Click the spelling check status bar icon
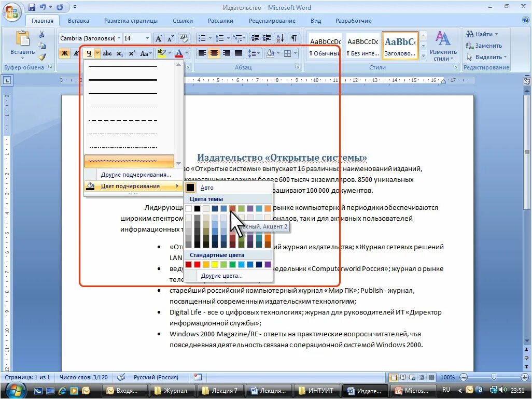 tap(121, 377)
